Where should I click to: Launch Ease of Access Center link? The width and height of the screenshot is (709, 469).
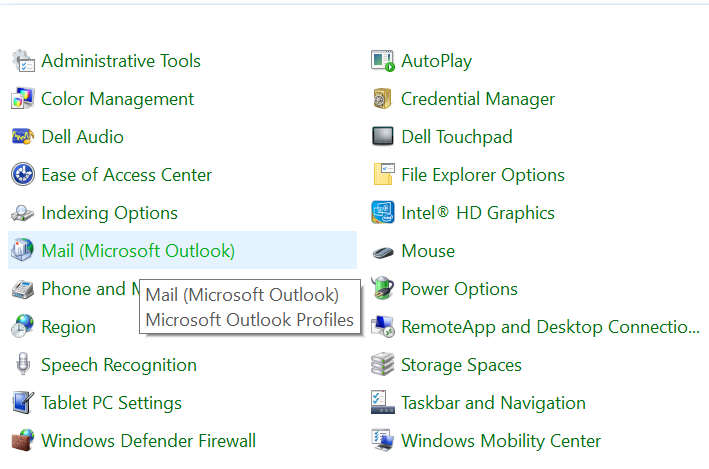pyautogui.click(x=127, y=175)
